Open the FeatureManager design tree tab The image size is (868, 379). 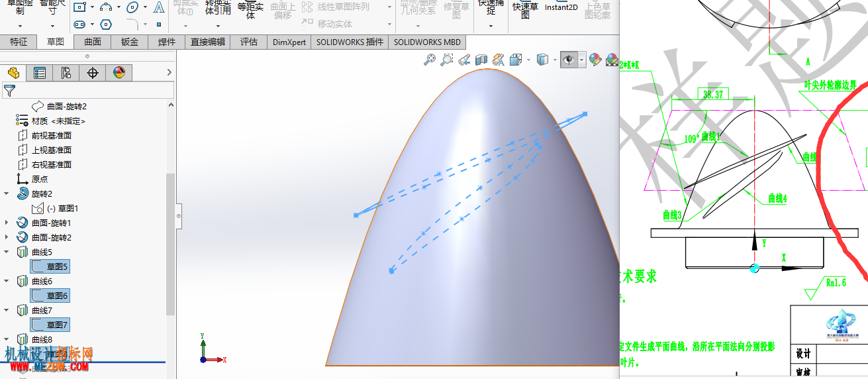point(13,73)
